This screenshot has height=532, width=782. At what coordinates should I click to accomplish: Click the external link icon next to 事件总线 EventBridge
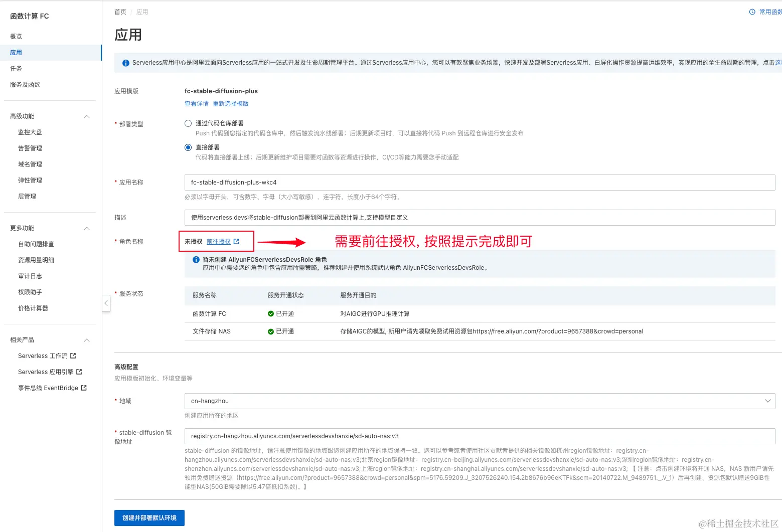tap(84, 388)
